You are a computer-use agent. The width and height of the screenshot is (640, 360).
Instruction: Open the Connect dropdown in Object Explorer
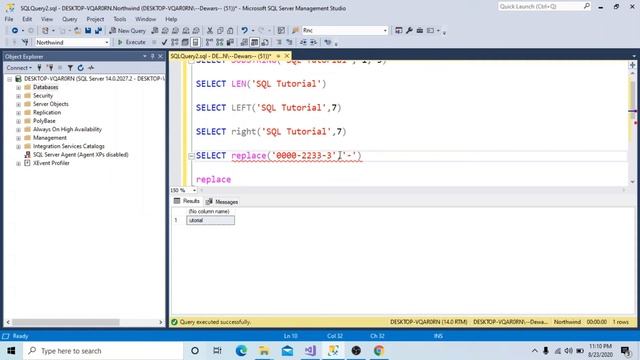click(x=19, y=68)
